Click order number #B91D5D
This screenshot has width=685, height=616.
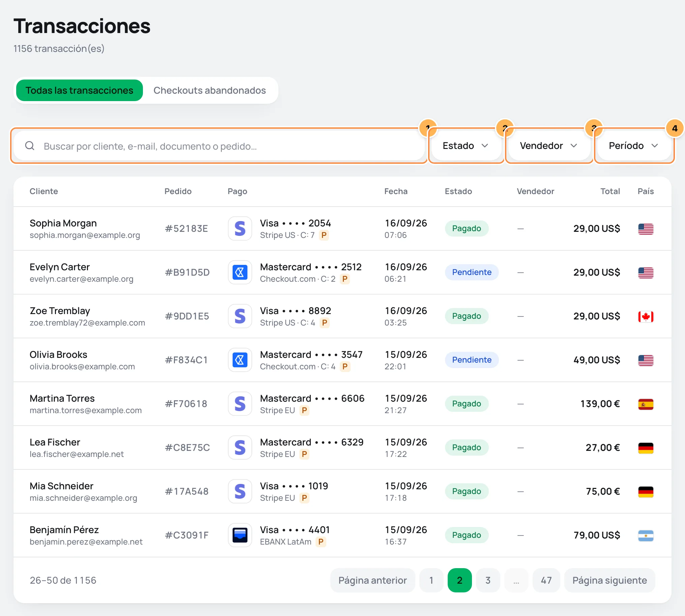click(x=187, y=272)
